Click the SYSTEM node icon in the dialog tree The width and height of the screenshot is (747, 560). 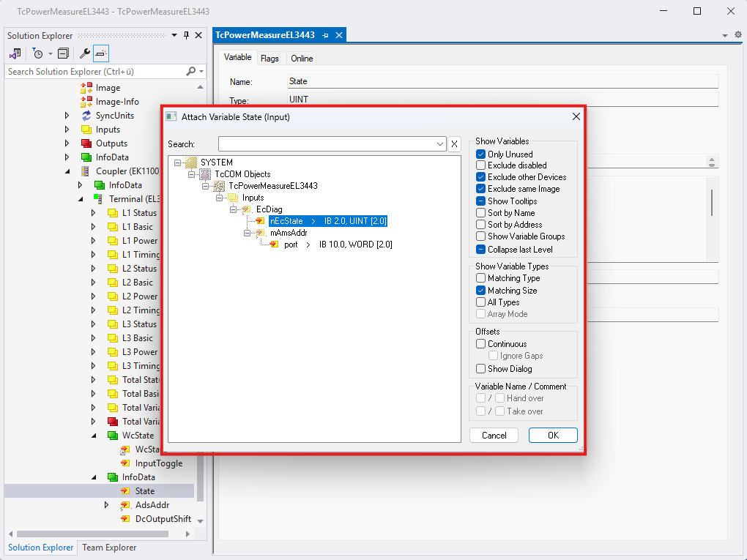coord(192,162)
